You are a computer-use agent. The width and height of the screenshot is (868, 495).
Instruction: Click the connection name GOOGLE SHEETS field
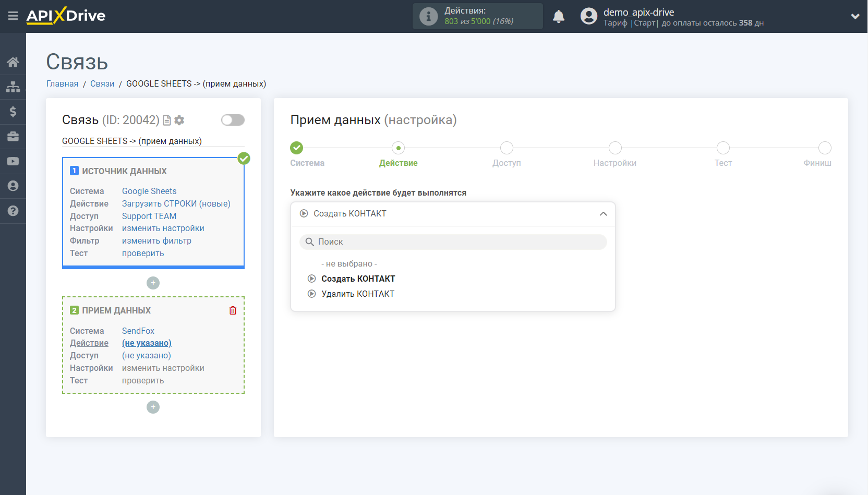coord(153,141)
